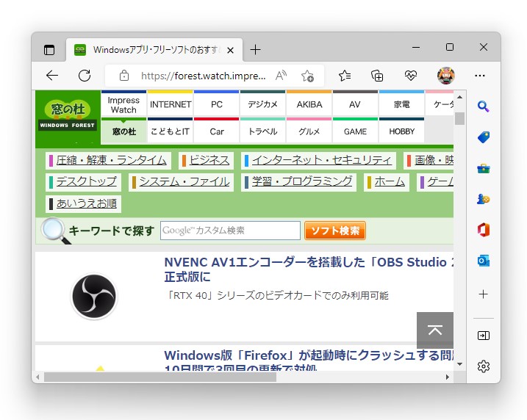
Task: Open the Settings and more ellipsis menu
Action: [x=480, y=76]
